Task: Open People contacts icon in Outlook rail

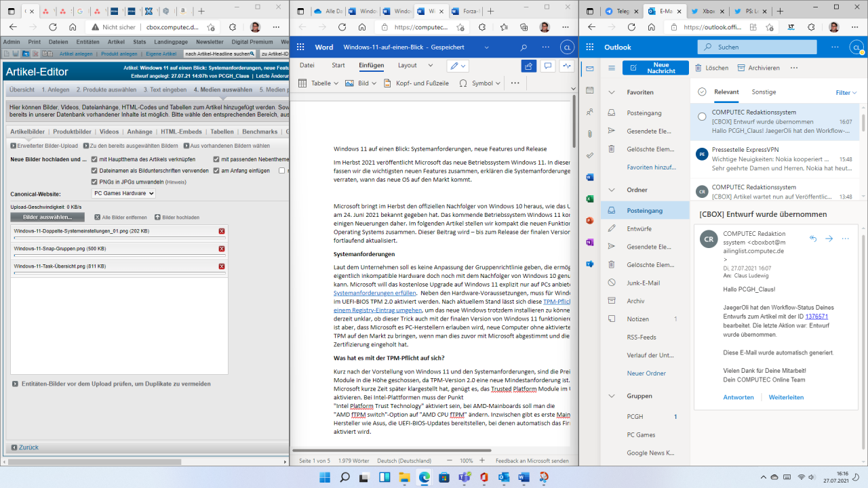Action: click(x=589, y=112)
